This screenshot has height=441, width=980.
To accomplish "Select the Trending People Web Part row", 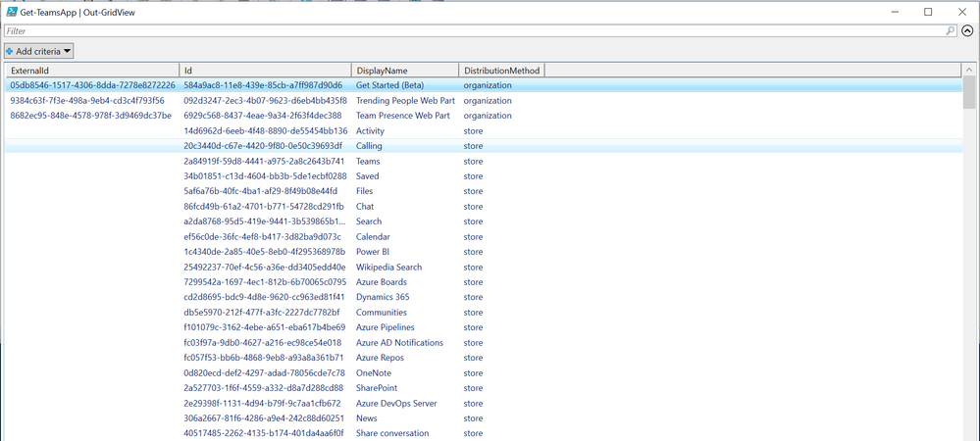I will pyautogui.click(x=484, y=101).
